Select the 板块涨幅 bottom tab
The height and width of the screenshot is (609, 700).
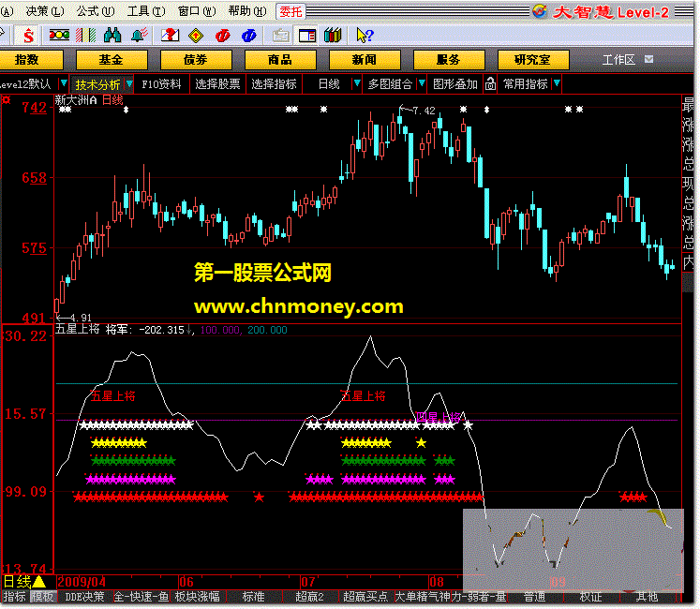pos(197,597)
